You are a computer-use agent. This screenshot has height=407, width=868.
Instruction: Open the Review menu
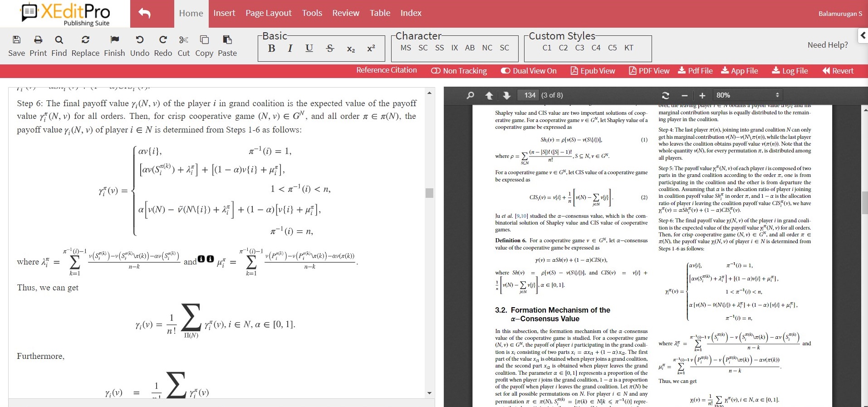[x=346, y=13]
